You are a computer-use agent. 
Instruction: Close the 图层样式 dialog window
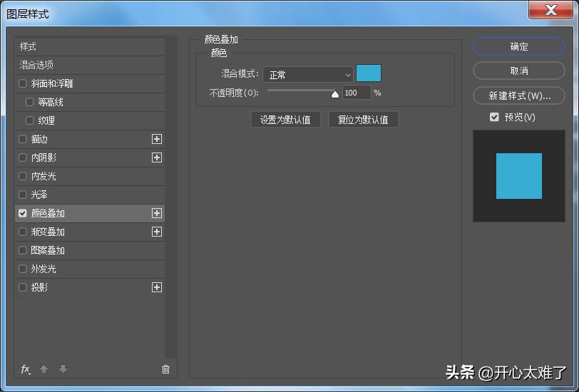[550, 9]
